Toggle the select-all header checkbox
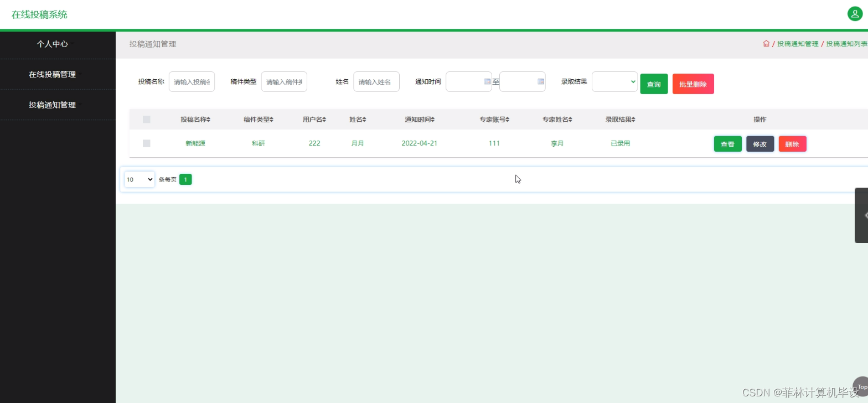Image resolution: width=868 pixels, height=403 pixels. [x=147, y=120]
